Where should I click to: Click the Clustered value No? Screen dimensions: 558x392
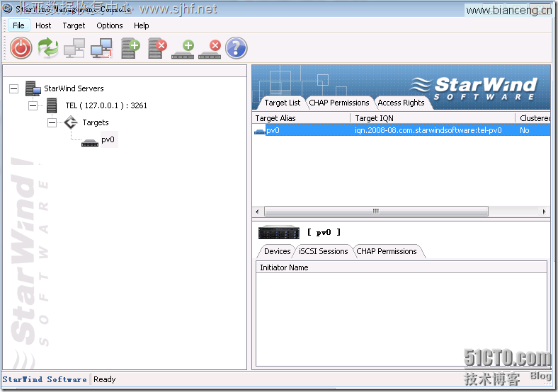pos(525,130)
